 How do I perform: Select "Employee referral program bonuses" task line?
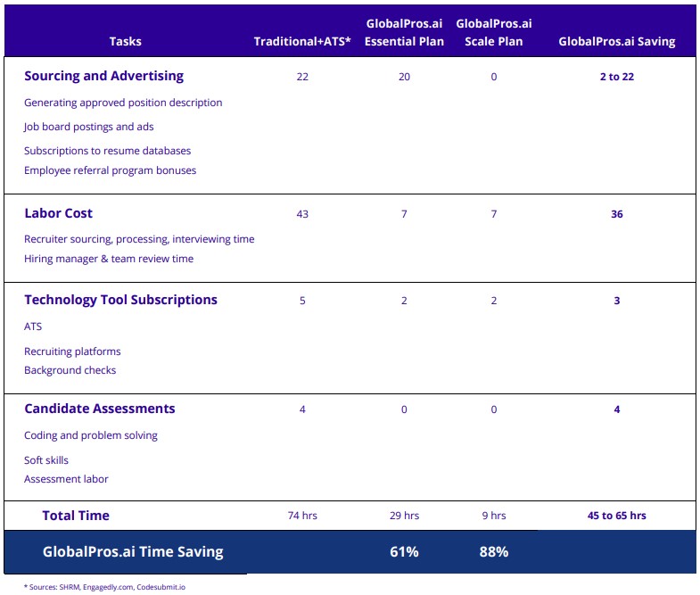[110, 170]
